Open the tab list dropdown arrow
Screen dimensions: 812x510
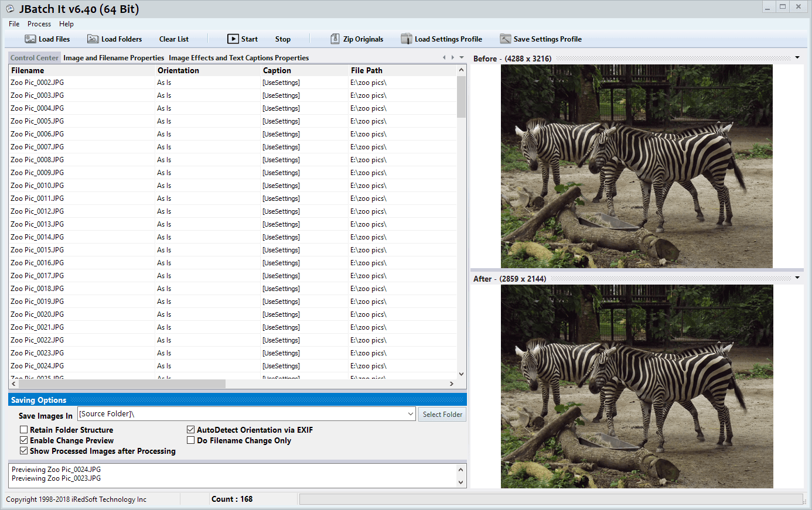click(x=462, y=57)
